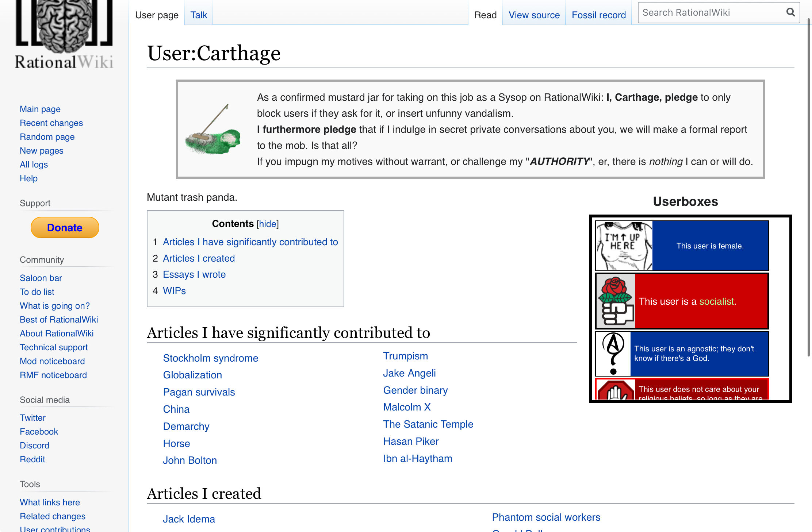
Task: Click the red stop hand icon
Action: 616,390
